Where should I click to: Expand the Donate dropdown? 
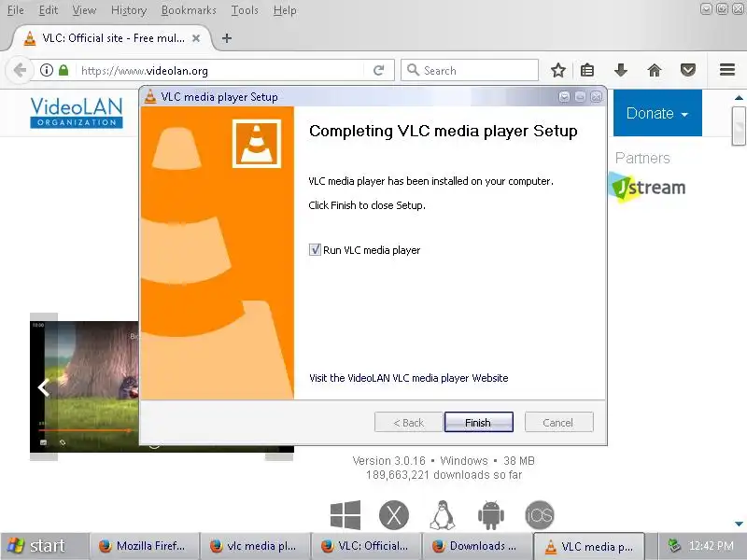click(657, 113)
